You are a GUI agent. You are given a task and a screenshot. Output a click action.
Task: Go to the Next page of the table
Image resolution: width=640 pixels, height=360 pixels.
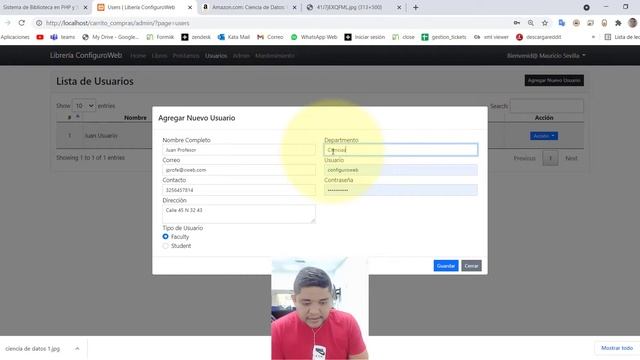click(x=571, y=158)
